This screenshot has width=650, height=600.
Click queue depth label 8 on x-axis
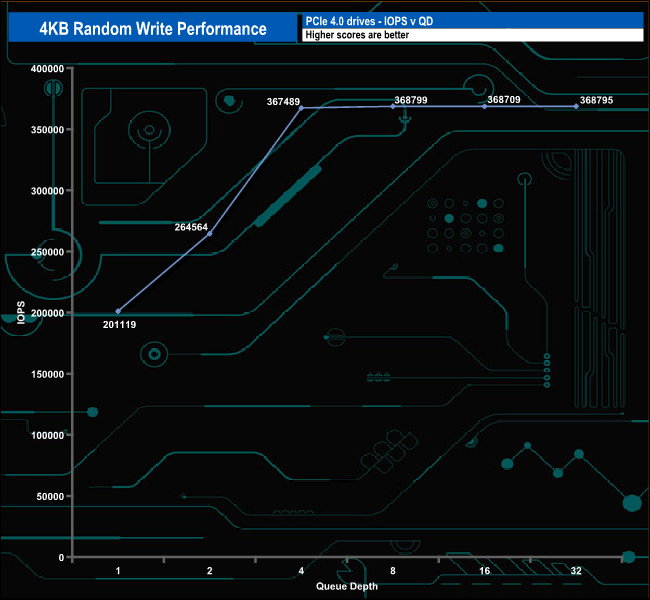[393, 571]
